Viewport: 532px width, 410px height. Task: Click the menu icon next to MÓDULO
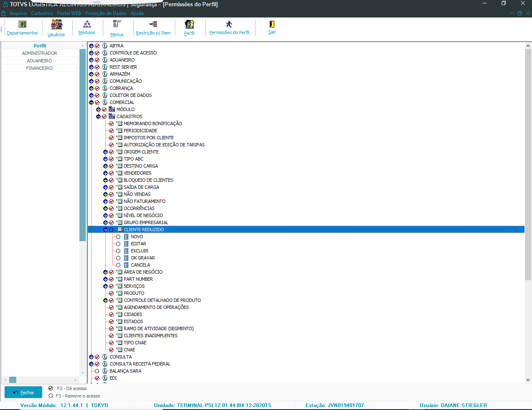click(x=112, y=109)
